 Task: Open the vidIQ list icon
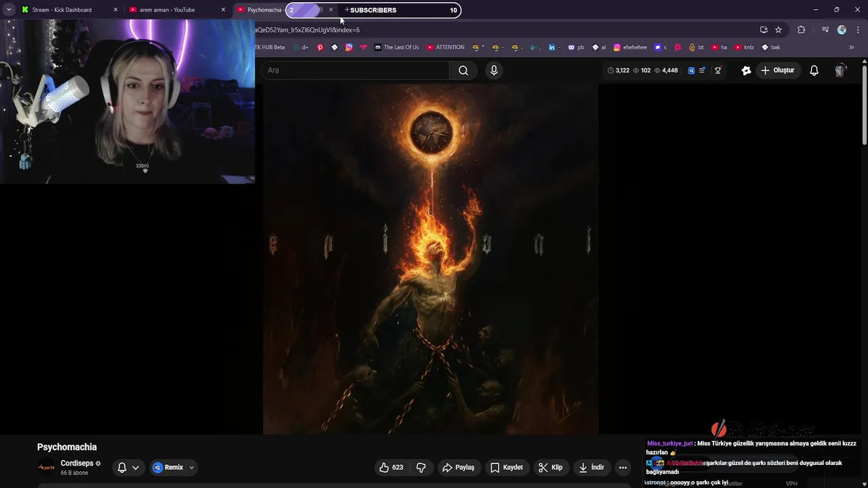[702, 70]
